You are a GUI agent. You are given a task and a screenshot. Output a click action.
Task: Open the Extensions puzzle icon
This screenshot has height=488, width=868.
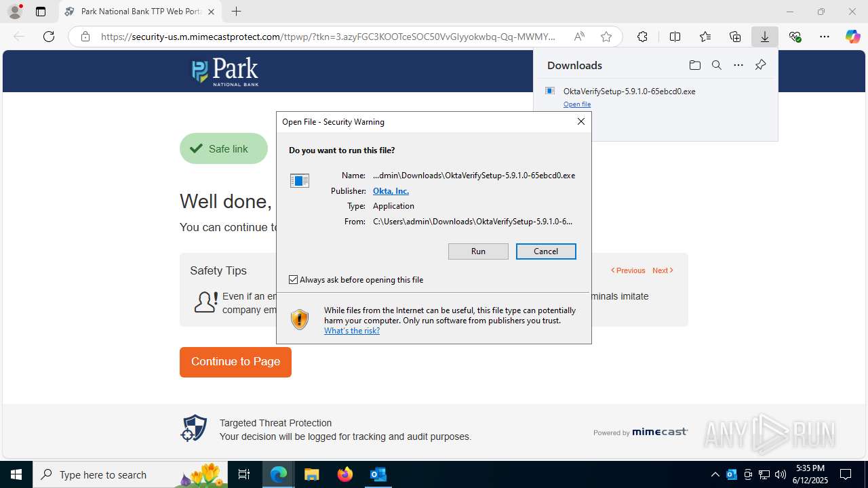coord(642,37)
